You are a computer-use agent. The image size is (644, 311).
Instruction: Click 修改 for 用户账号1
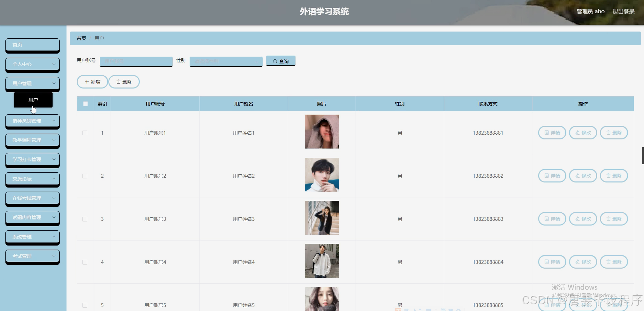(x=583, y=133)
